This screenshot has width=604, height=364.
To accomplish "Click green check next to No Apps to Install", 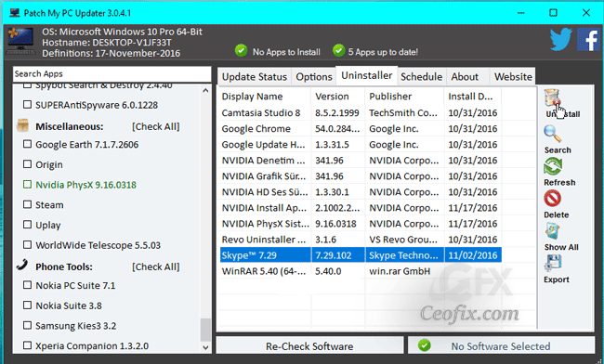I will 242,50.
